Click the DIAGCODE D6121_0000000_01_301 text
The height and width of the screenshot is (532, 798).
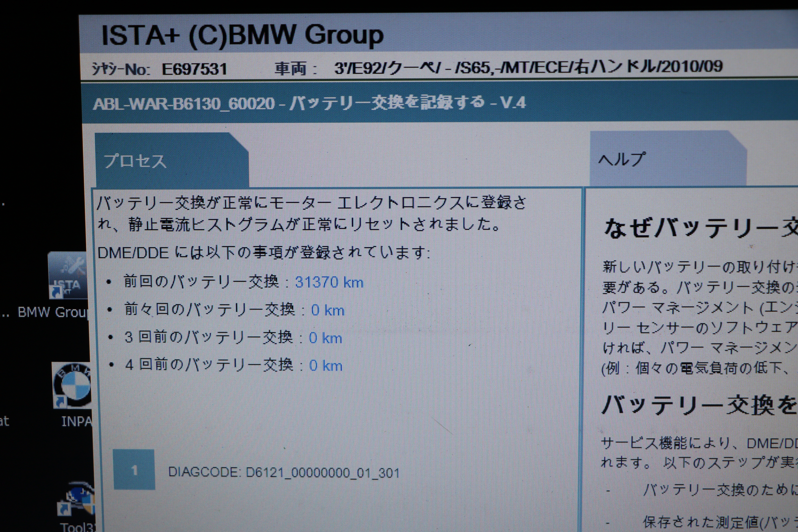(284, 472)
